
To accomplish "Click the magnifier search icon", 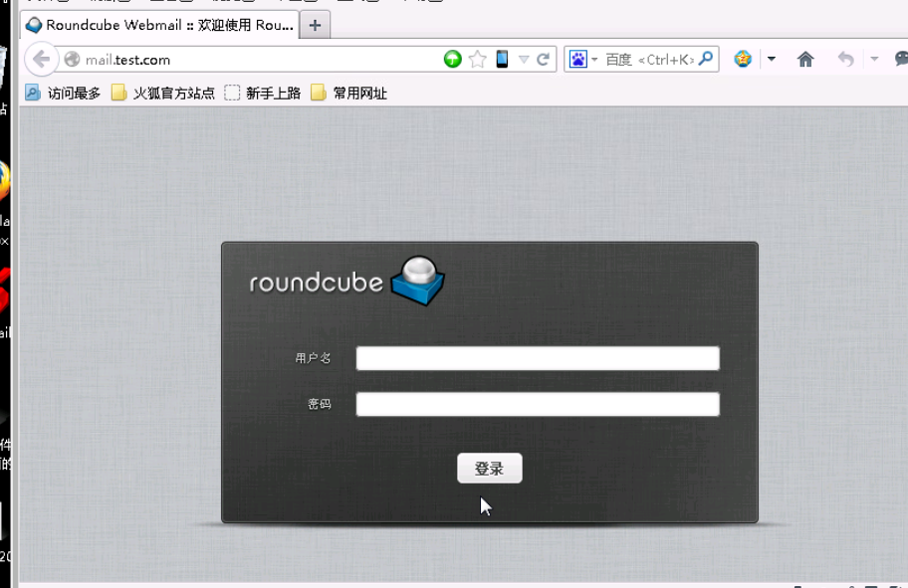I will [x=706, y=59].
